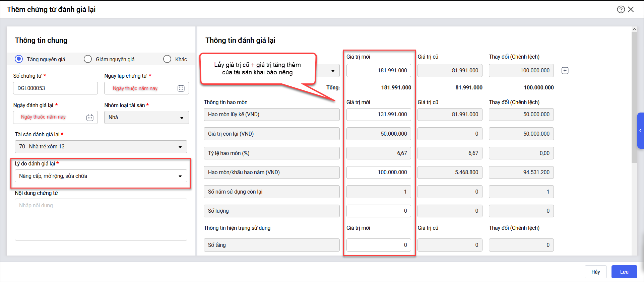Image resolution: width=644 pixels, height=282 pixels.
Task: Click the Nội dung chứng từ text area
Action: pyautogui.click(x=101, y=219)
